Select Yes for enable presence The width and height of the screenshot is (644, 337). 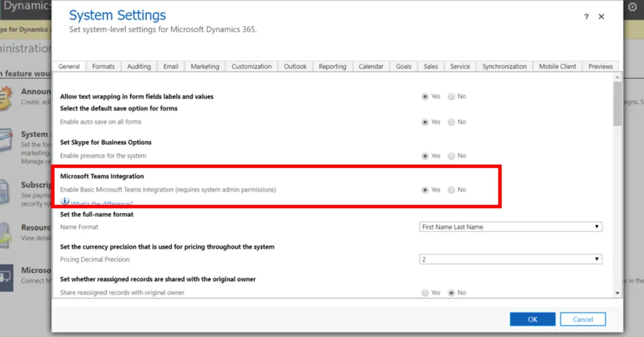coord(425,156)
